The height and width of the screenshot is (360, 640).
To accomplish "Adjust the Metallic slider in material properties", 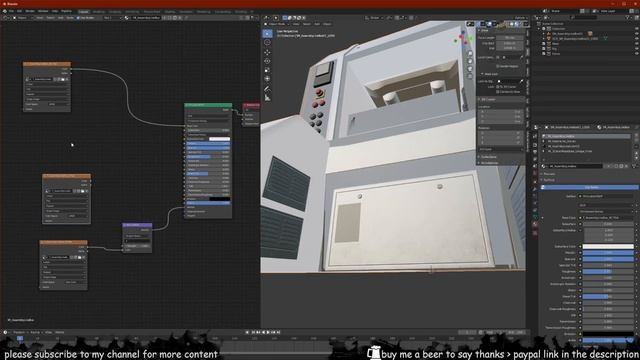I will (608, 253).
